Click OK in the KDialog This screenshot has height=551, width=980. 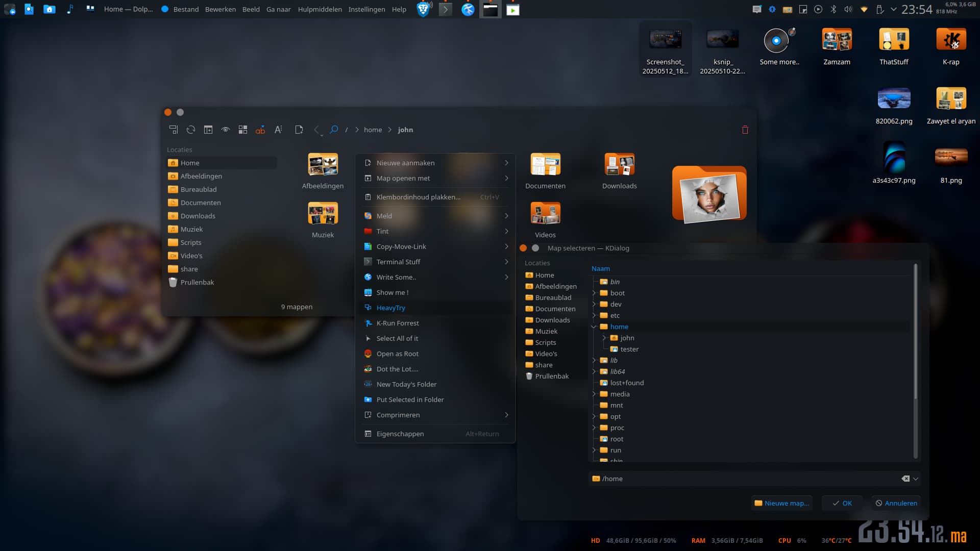[x=842, y=503]
